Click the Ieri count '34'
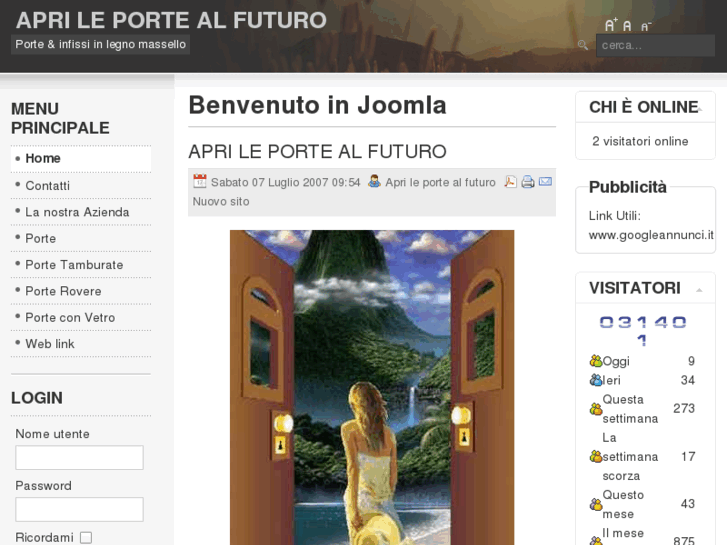 688,380
